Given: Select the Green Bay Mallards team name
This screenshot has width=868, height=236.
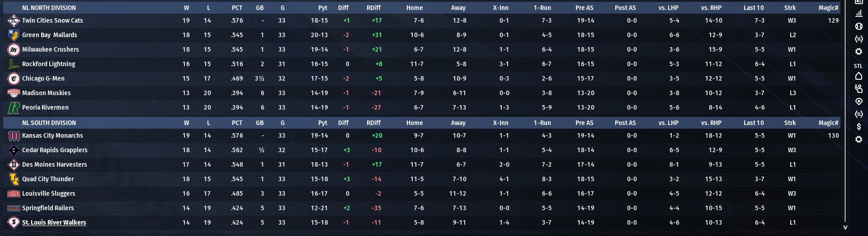Looking at the screenshot, I should pos(49,35).
